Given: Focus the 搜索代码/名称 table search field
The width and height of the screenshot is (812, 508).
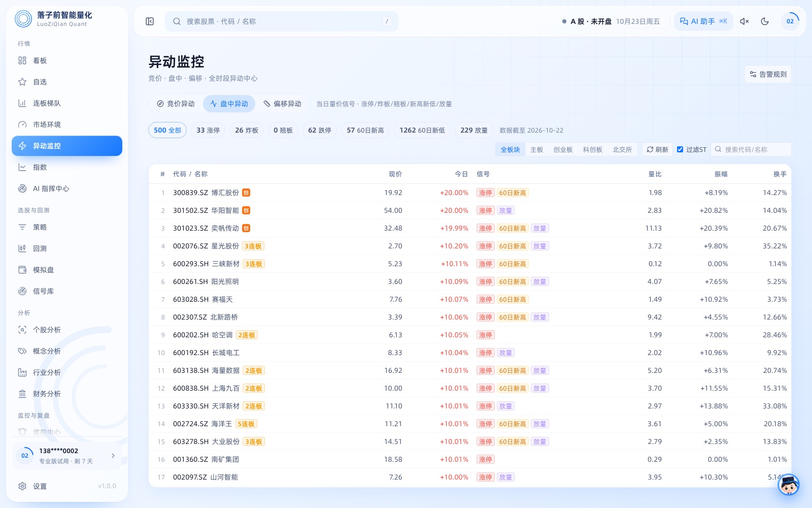Looking at the screenshot, I should click(x=751, y=149).
